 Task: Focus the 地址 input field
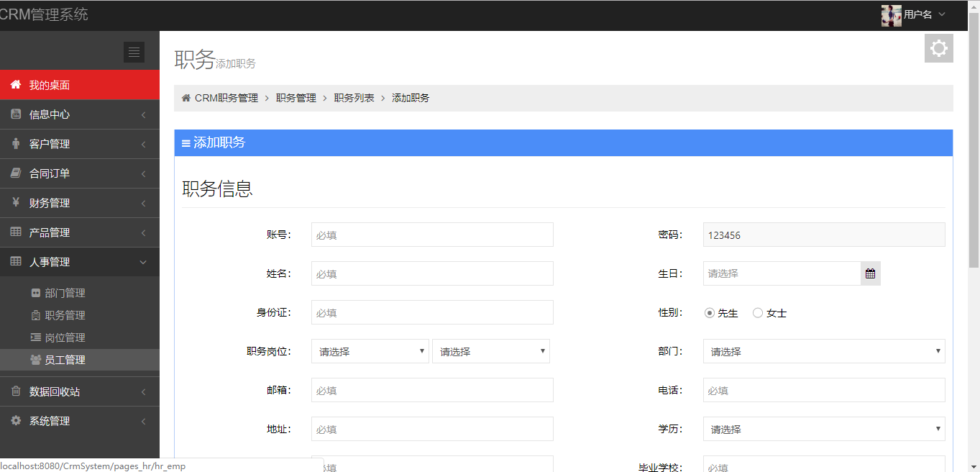(x=432, y=429)
